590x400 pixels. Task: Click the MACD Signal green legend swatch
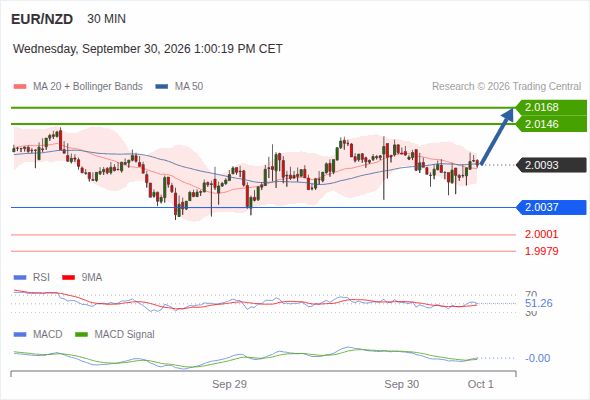pyautogui.click(x=81, y=334)
